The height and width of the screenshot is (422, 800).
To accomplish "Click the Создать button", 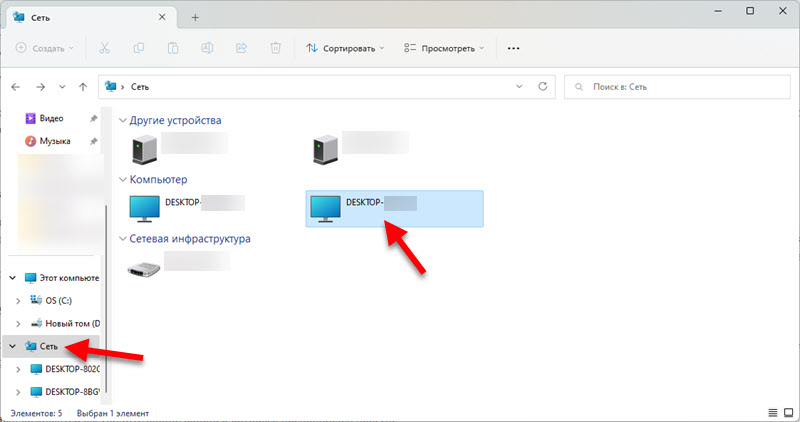I will pyautogui.click(x=46, y=47).
